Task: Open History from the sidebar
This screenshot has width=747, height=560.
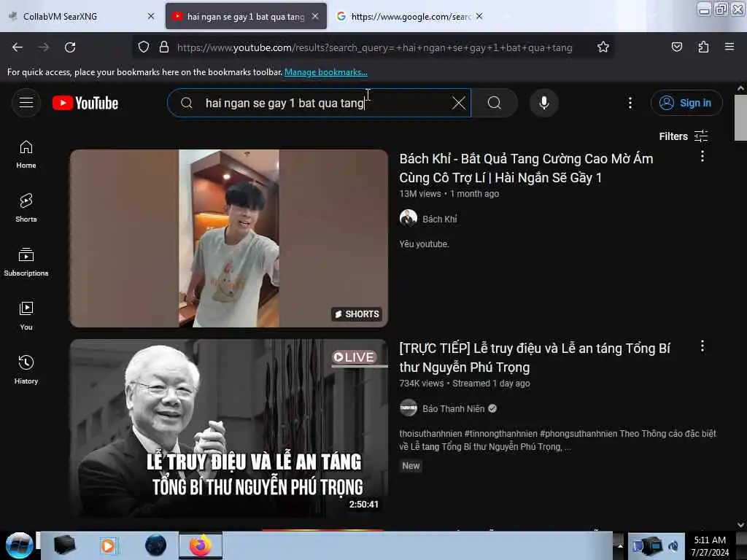Action: coord(26,370)
